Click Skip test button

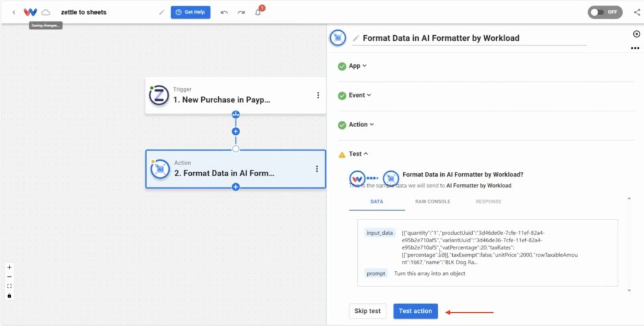(367, 311)
